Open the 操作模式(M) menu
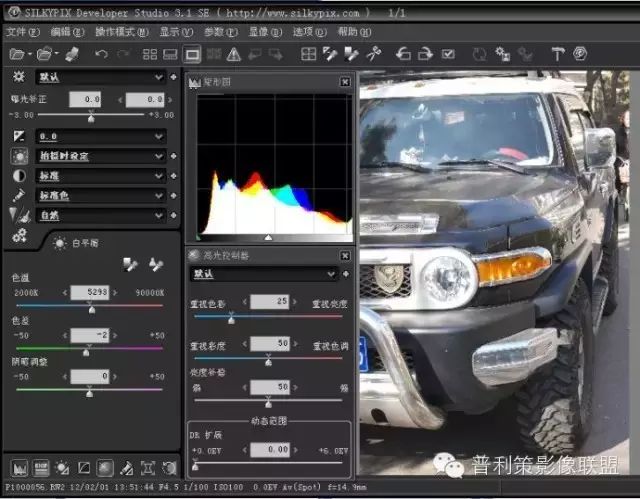640x499 pixels. (x=122, y=32)
